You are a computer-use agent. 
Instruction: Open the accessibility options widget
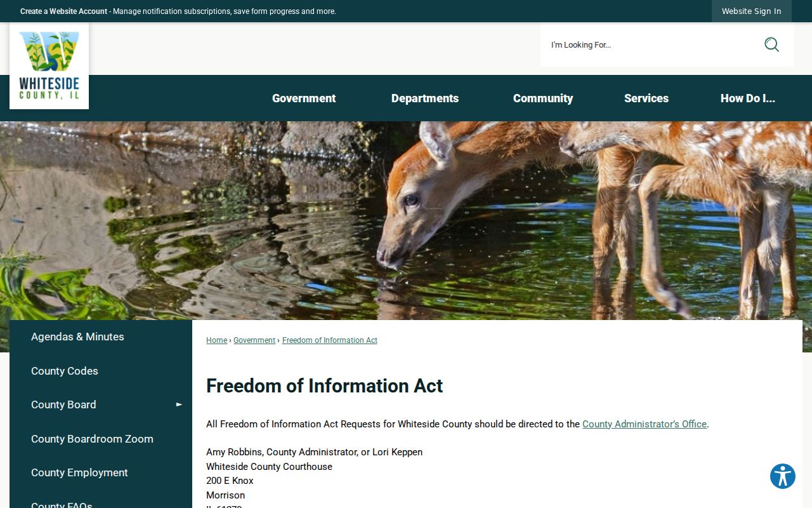(x=783, y=476)
